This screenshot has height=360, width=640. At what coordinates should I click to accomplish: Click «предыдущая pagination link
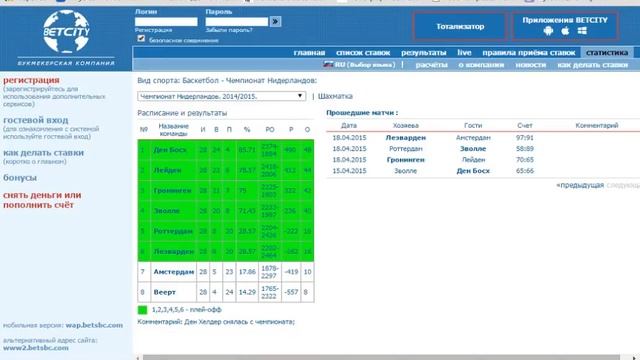[580, 185]
